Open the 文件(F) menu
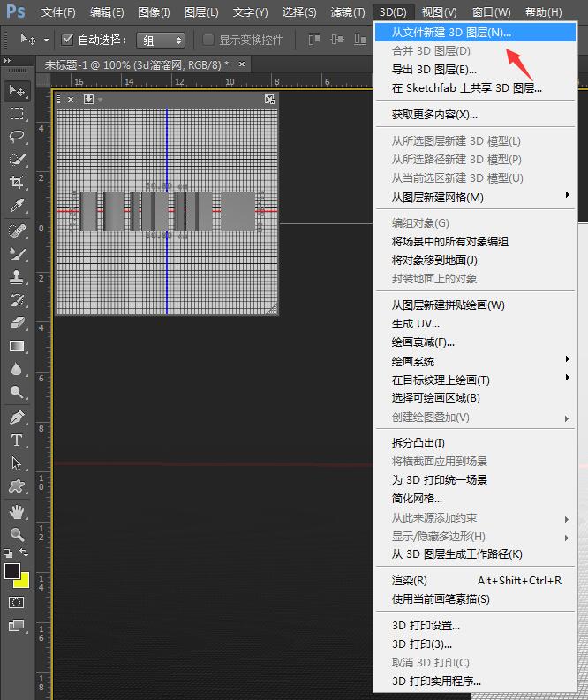 (58, 12)
